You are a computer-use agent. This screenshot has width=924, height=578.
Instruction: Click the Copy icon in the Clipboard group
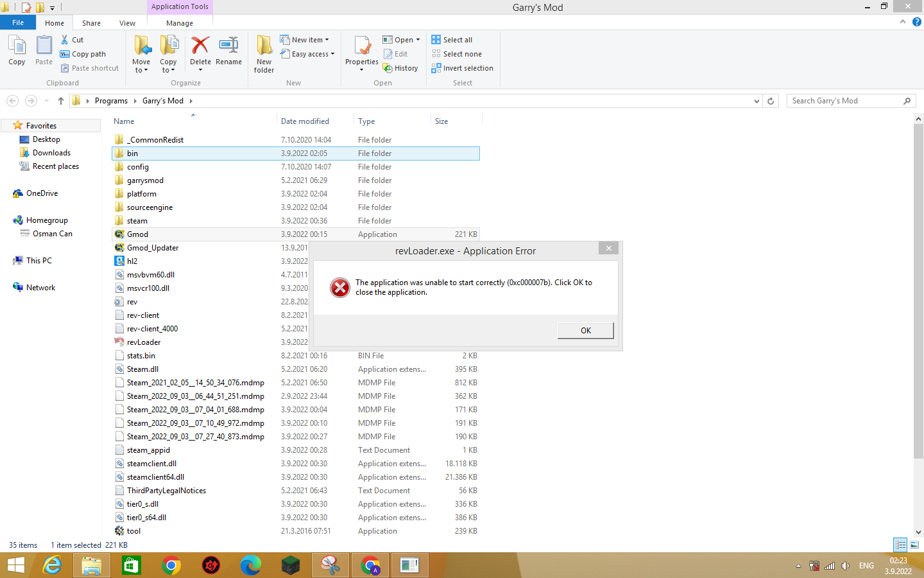(x=17, y=51)
